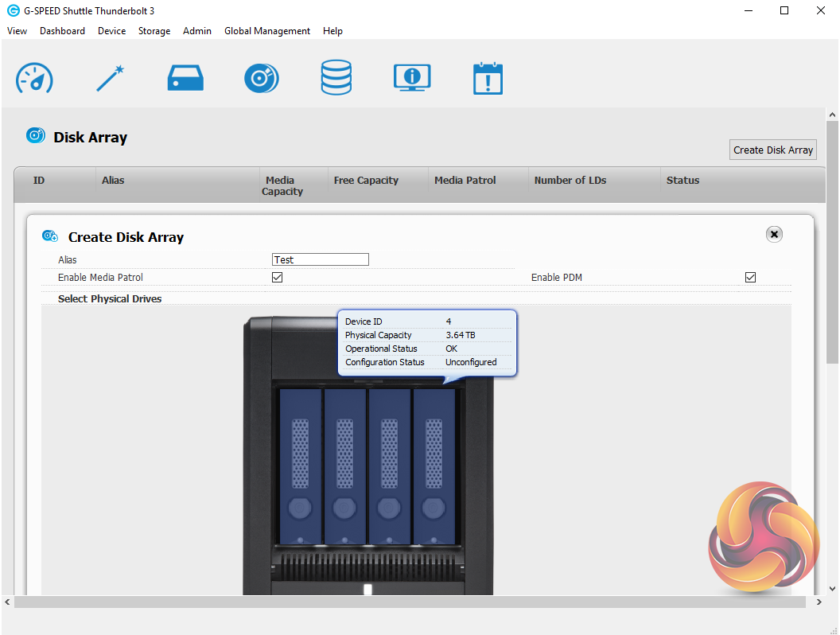Expand the Admin menu

point(197,31)
